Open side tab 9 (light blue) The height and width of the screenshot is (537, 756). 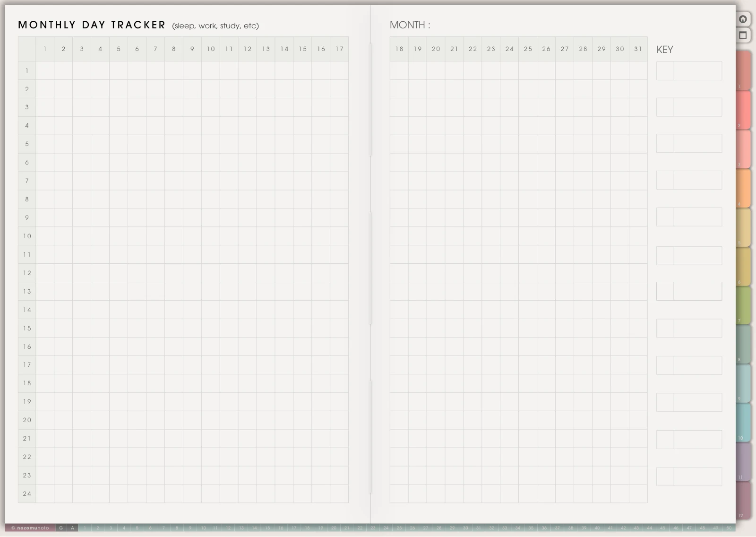coord(743,383)
